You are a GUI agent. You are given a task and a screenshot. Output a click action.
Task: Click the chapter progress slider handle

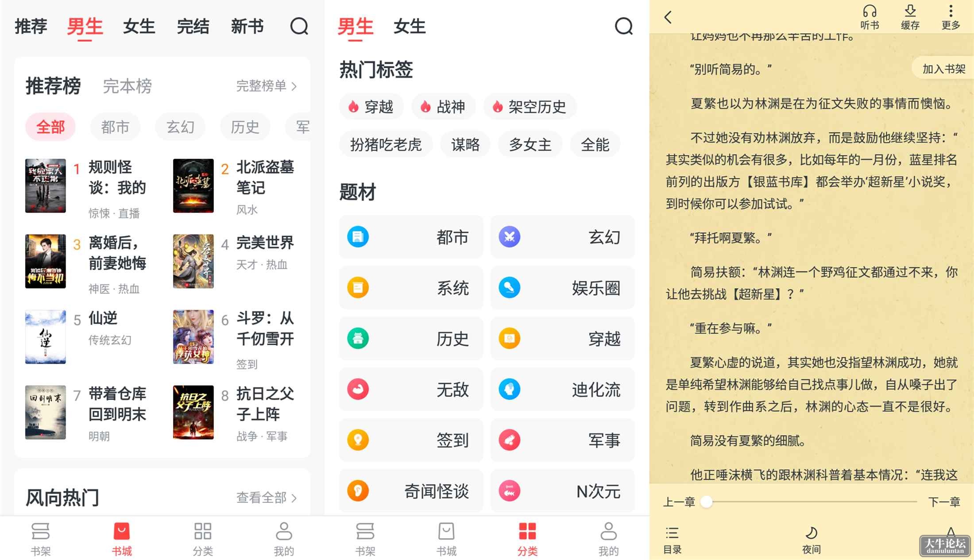[x=707, y=502]
